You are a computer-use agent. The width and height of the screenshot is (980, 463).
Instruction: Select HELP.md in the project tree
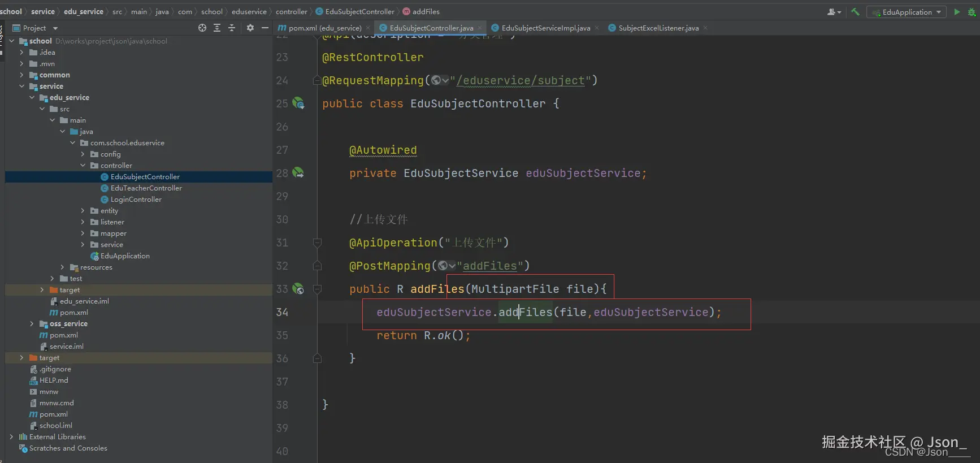(54, 380)
